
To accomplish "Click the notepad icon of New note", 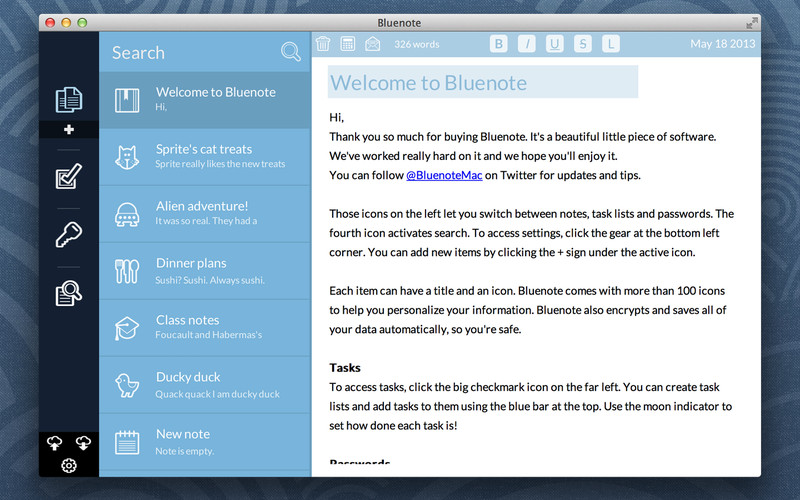I will pyautogui.click(x=127, y=442).
